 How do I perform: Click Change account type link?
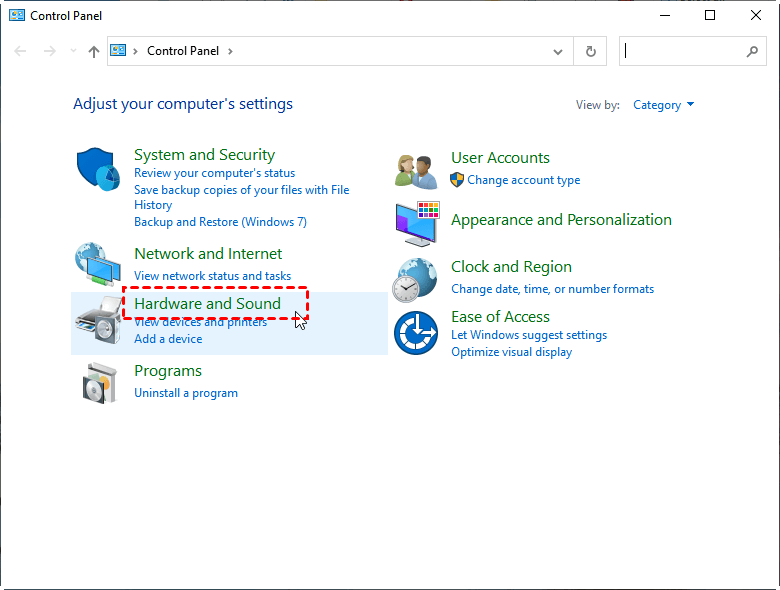click(523, 180)
